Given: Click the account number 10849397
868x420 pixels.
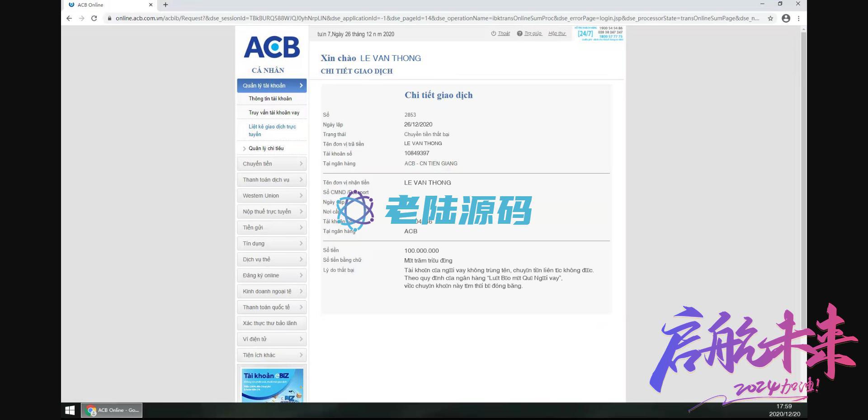Looking at the screenshot, I should click(x=417, y=153).
